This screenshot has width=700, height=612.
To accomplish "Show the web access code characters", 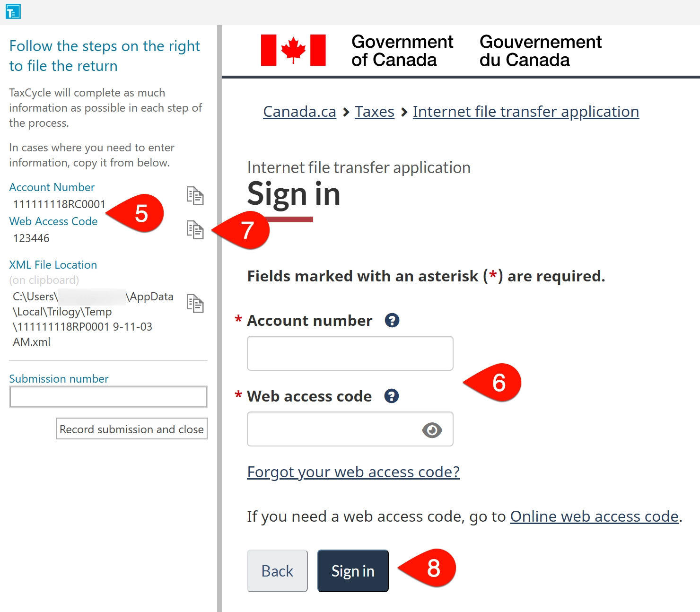I will coord(432,430).
